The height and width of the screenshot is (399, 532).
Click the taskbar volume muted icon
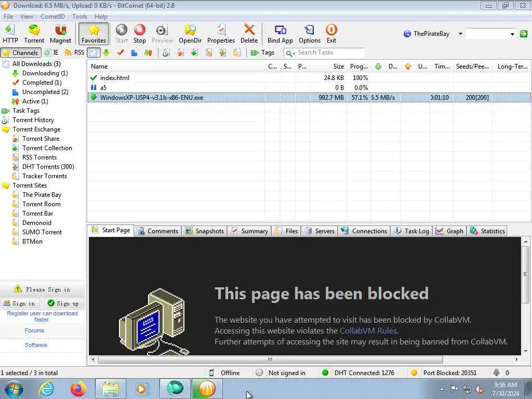click(x=480, y=390)
